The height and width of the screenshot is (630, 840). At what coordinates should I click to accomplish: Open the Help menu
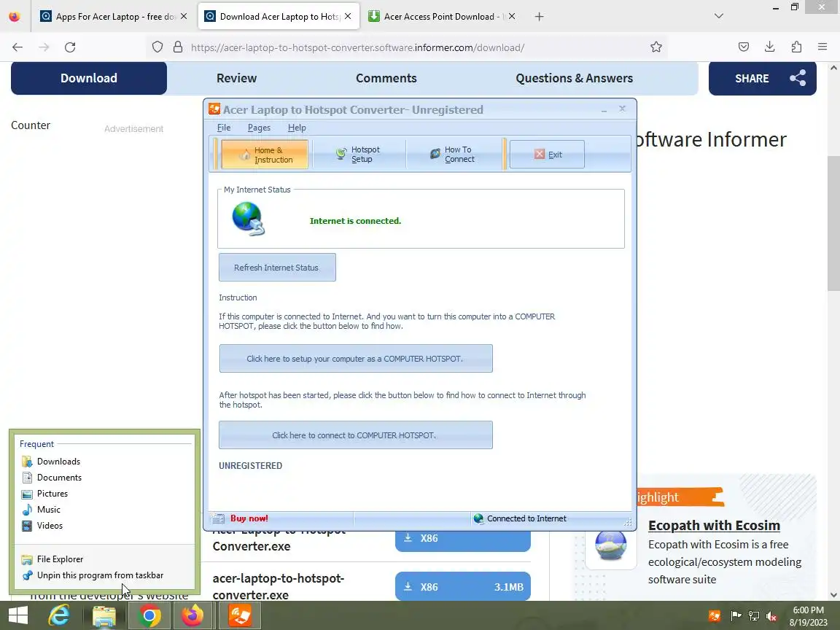tap(297, 128)
